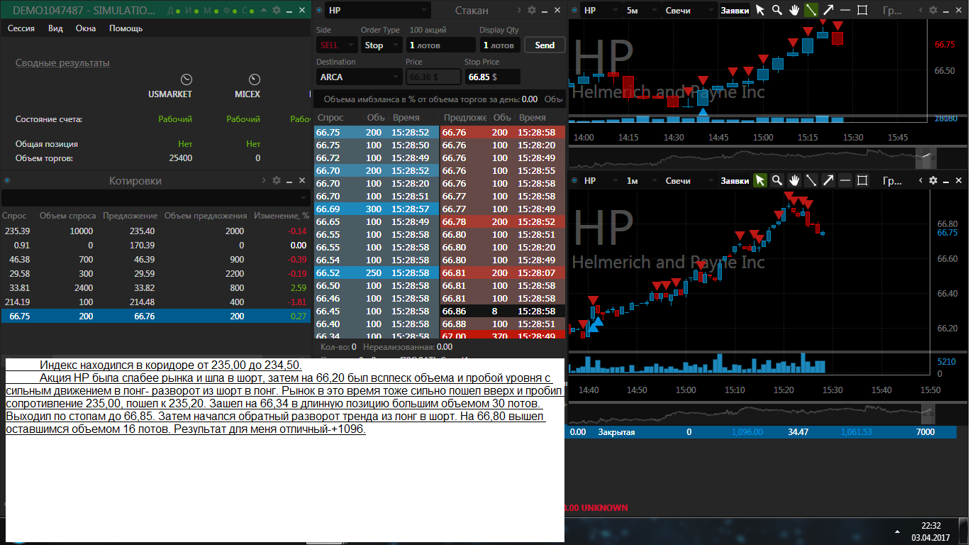Click the Изменение, % column header in Котировки
980x545 pixels.
282,216
